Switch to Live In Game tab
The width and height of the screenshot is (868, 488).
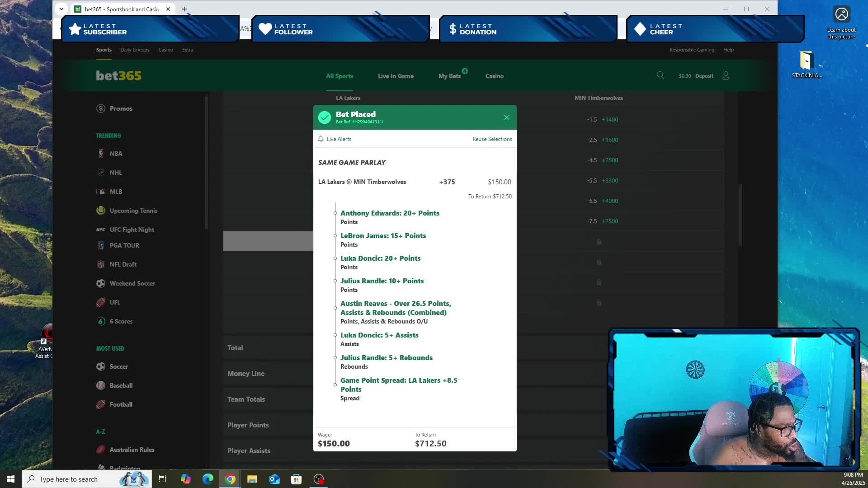point(396,76)
